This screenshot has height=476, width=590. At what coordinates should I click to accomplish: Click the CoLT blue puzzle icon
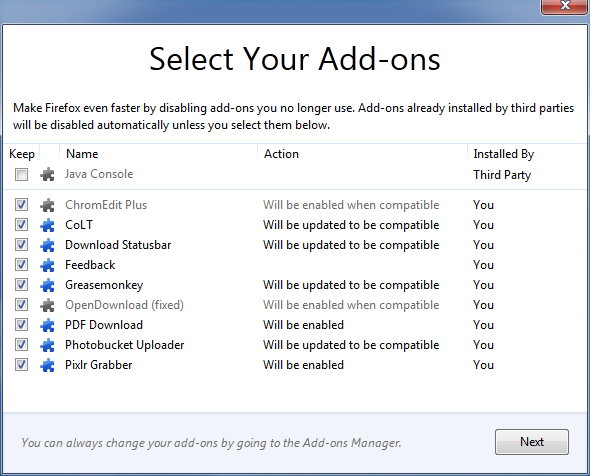(x=47, y=225)
